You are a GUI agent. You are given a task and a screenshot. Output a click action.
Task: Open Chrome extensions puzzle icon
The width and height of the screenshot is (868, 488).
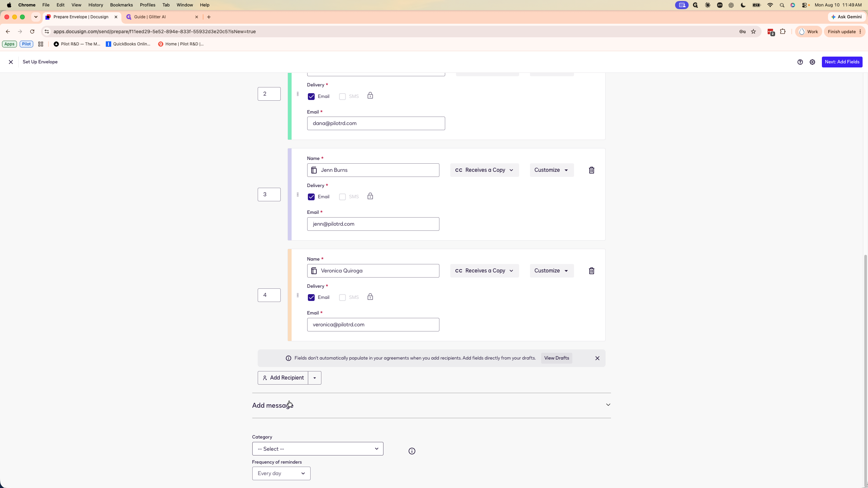point(783,32)
